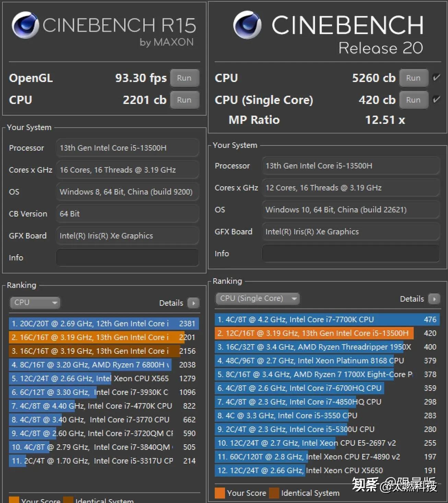Select the 16C/16T ranking row scoring 2156
The image size is (448, 503).
tap(104, 351)
